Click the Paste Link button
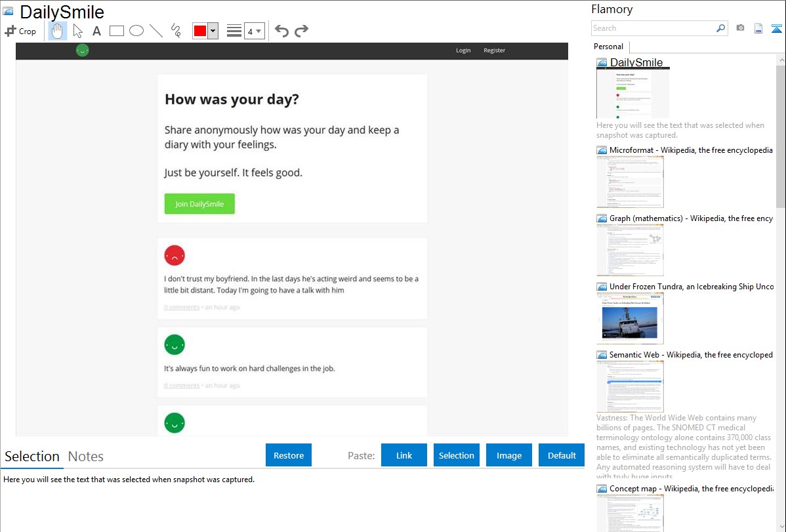The image size is (786, 532). pyautogui.click(x=404, y=455)
